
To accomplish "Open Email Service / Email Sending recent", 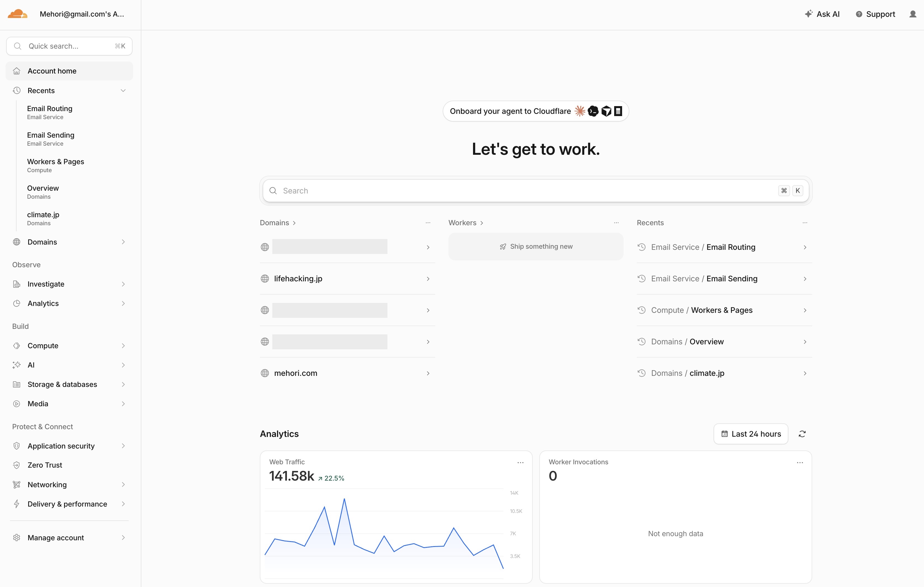I will point(724,279).
